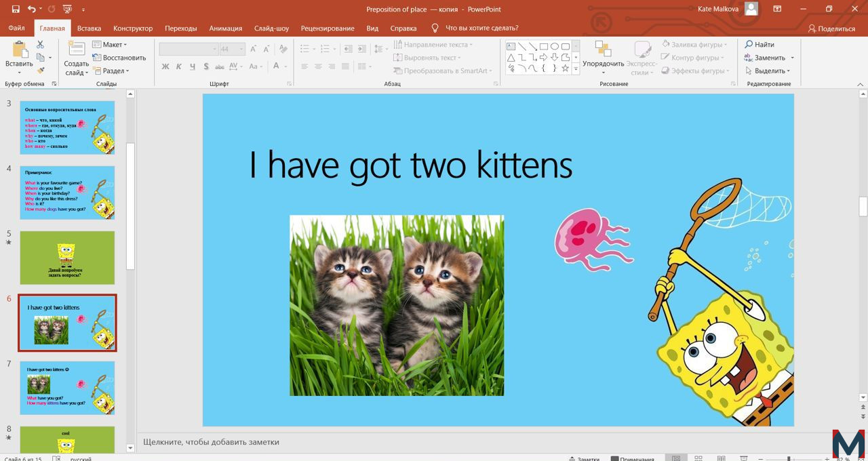Open the Вставить paste options arrow
868x461 pixels.
coord(19,72)
